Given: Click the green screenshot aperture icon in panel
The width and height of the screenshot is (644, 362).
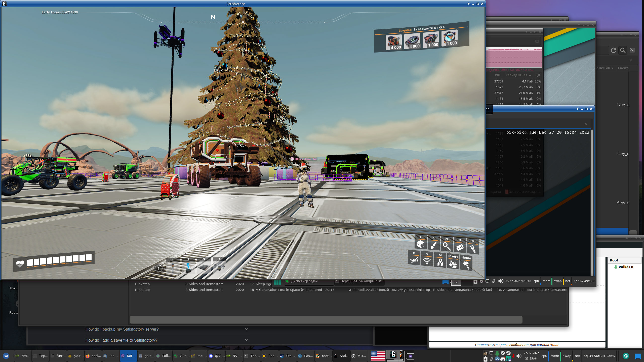Looking at the screenshot, I should [626, 356].
